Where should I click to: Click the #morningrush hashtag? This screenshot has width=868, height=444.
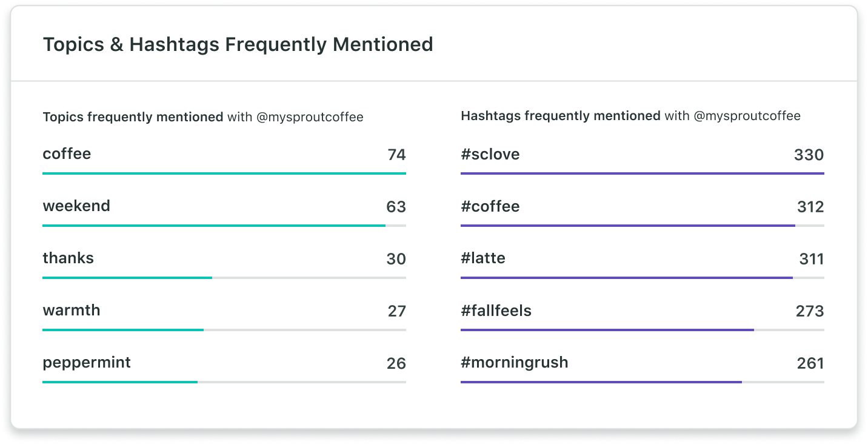(x=514, y=363)
